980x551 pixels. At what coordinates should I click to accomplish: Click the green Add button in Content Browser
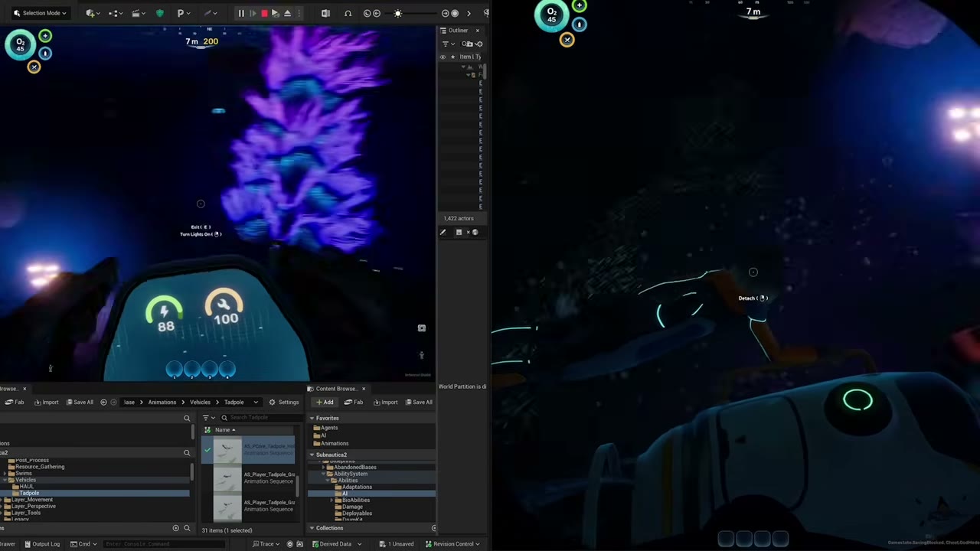(325, 402)
